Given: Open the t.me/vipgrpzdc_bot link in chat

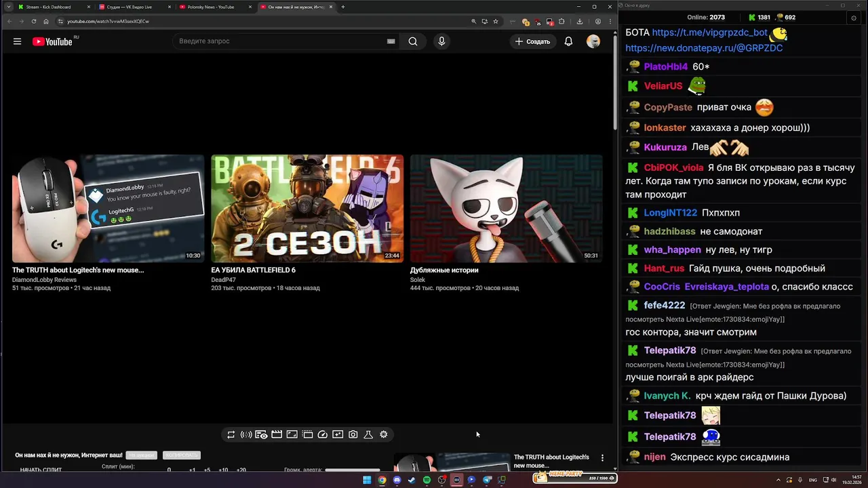Looking at the screenshot, I should click(709, 32).
